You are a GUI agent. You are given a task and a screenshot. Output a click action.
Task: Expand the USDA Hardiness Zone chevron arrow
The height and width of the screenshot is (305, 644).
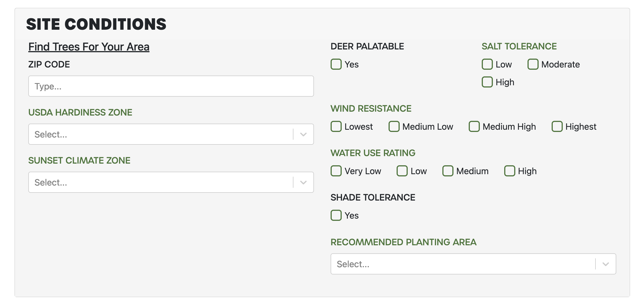point(303,134)
